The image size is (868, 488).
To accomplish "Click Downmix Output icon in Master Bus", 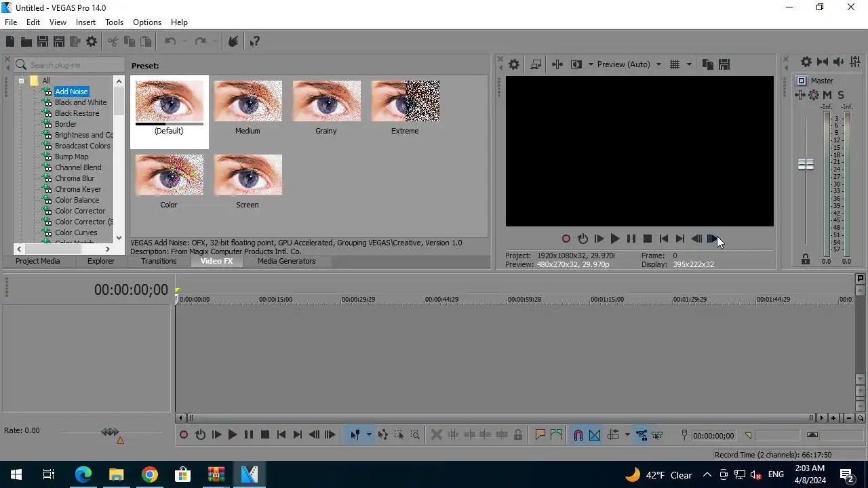I will (823, 62).
